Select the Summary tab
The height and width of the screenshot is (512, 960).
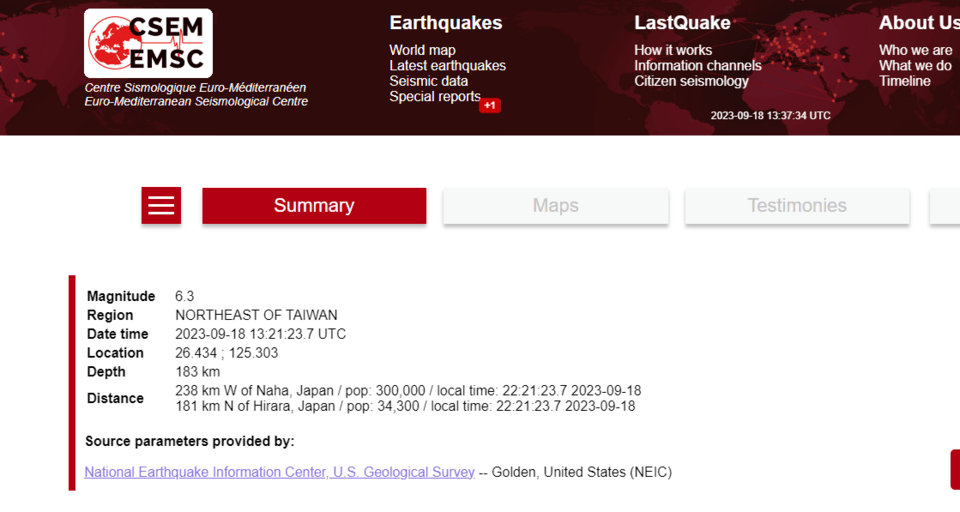pos(314,205)
